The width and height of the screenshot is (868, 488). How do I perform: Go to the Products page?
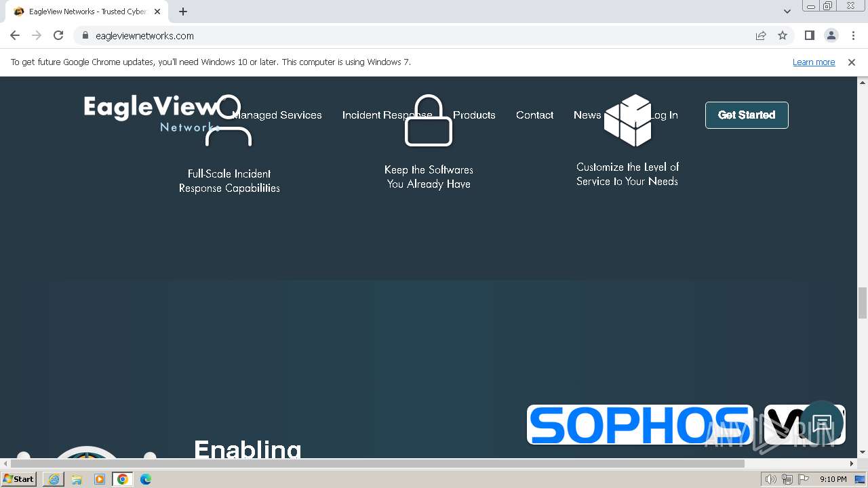(474, 115)
